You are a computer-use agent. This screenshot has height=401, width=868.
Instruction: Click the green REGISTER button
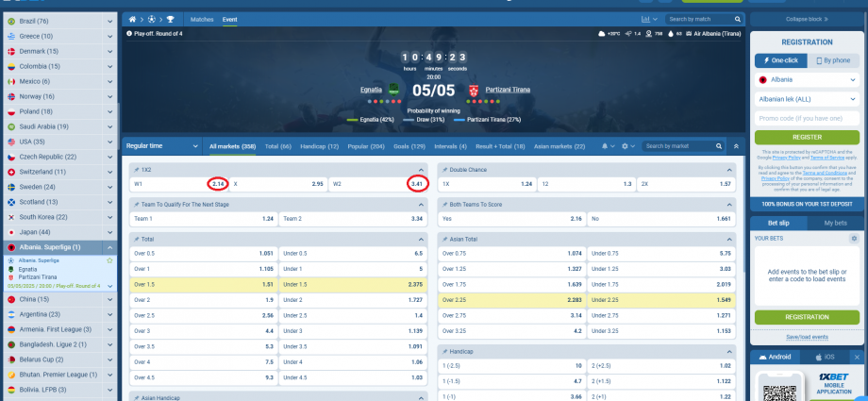tap(807, 137)
